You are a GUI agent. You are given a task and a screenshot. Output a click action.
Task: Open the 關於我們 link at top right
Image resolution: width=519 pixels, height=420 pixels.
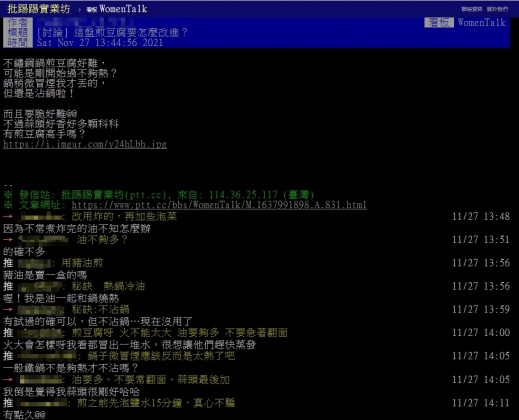497,9
